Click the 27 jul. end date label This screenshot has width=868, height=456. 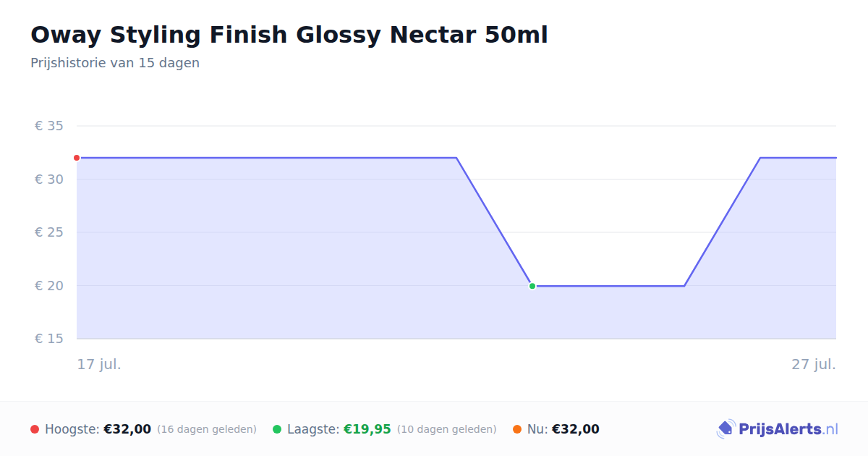814,364
